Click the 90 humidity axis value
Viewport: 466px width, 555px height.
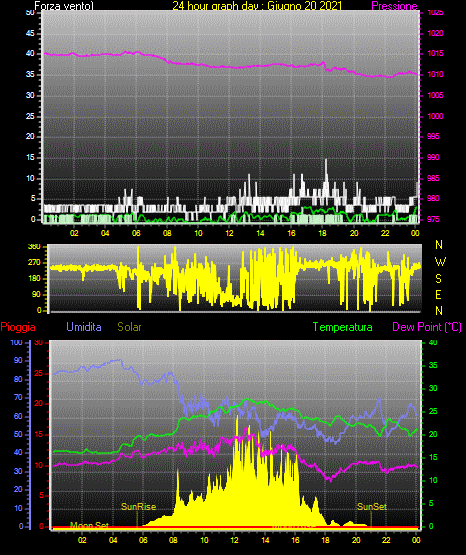(18, 361)
